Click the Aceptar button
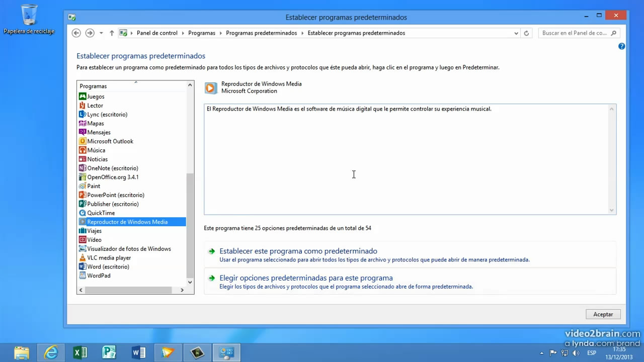The image size is (644, 362). pos(603,314)
